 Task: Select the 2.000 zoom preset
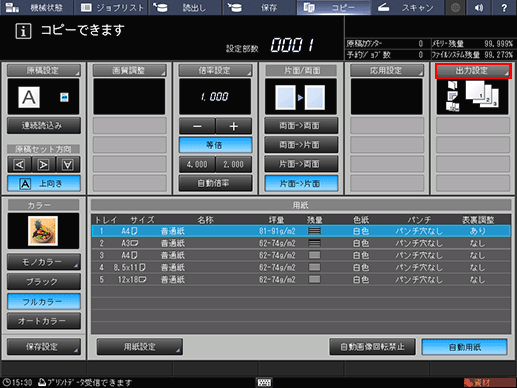tap(234, 164)
